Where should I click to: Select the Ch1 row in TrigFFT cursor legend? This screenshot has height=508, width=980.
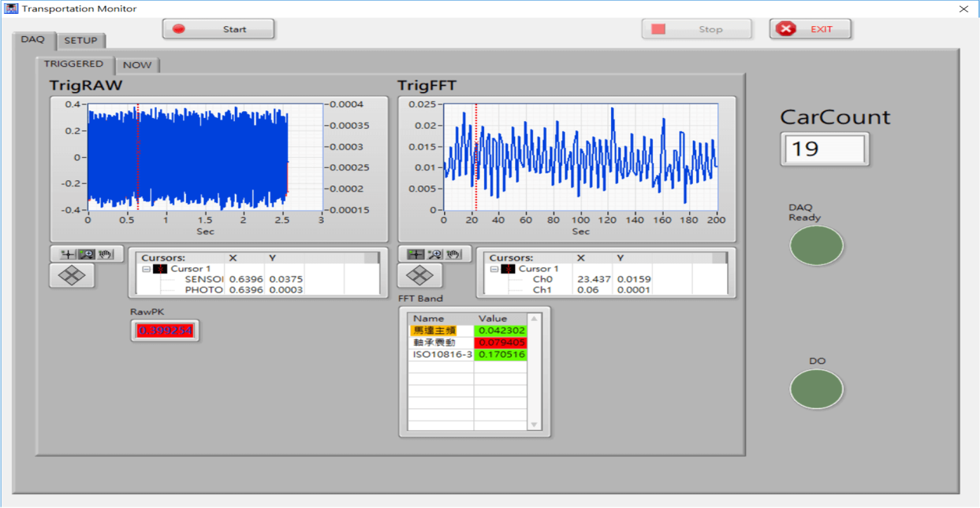point(607,290)
